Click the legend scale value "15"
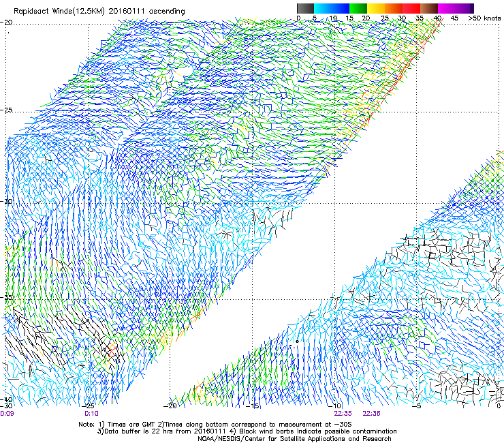Viewport: 504px width, 443px height. [x=349, y=18]
